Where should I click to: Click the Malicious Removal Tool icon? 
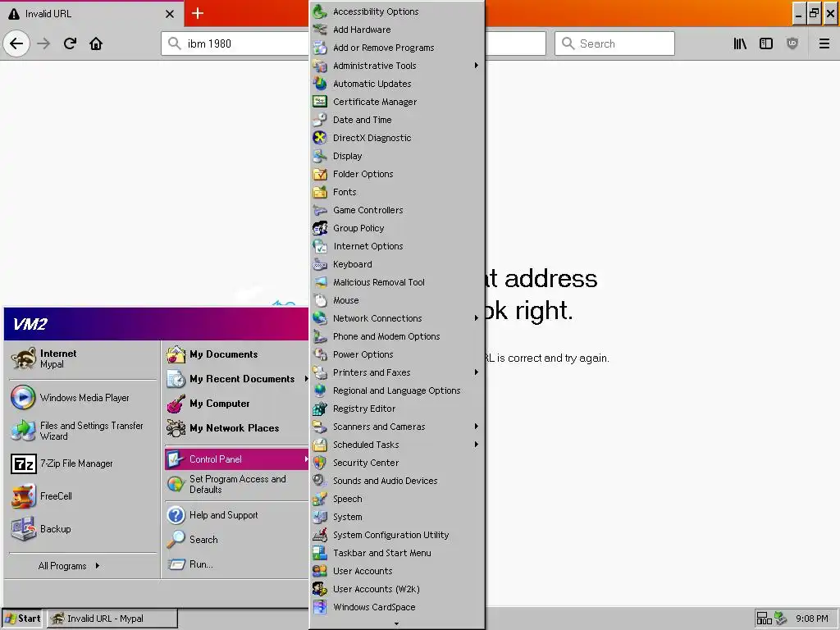click(x=320, y=282)
